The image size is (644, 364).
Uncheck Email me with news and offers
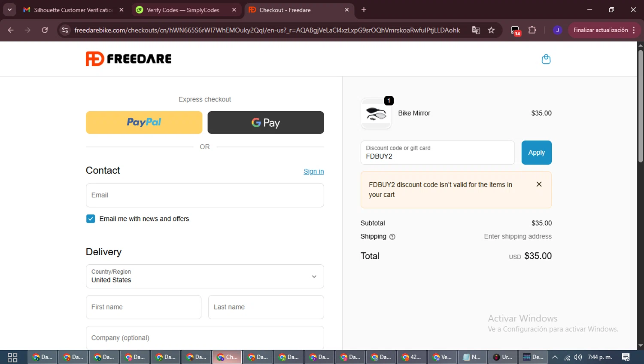click(x=91, y=219)
